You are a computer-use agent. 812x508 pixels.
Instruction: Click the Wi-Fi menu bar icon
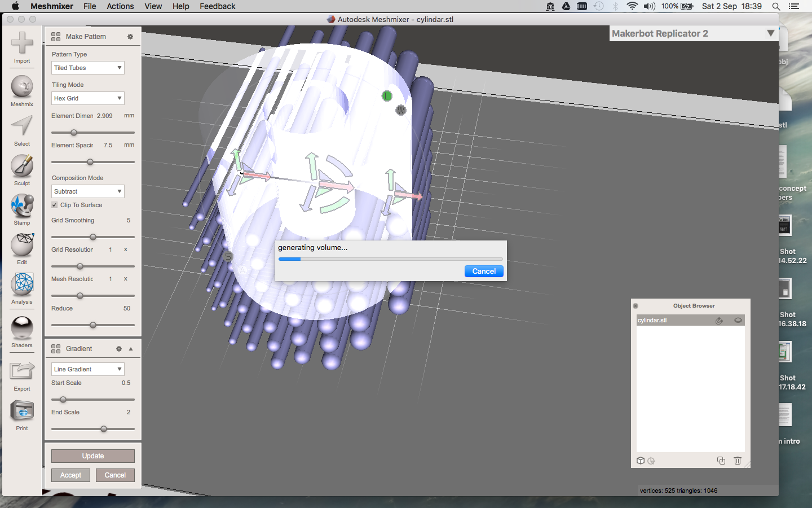(633, 6)
